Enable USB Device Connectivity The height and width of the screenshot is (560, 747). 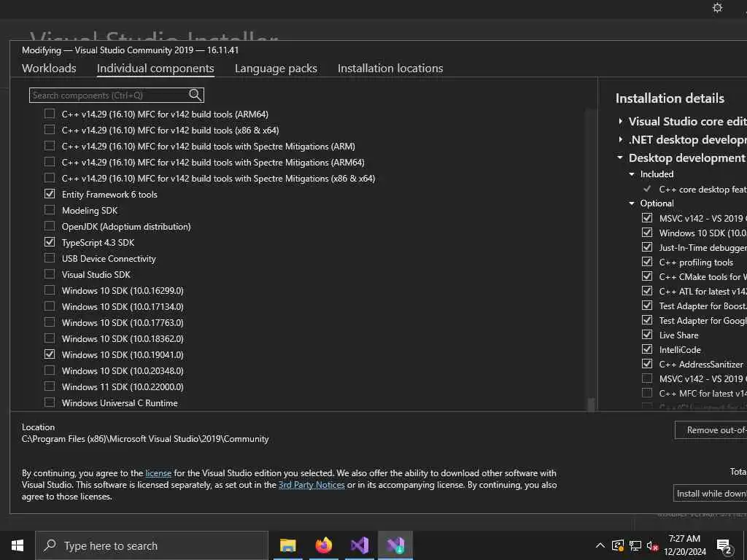[x=50, y=258]
